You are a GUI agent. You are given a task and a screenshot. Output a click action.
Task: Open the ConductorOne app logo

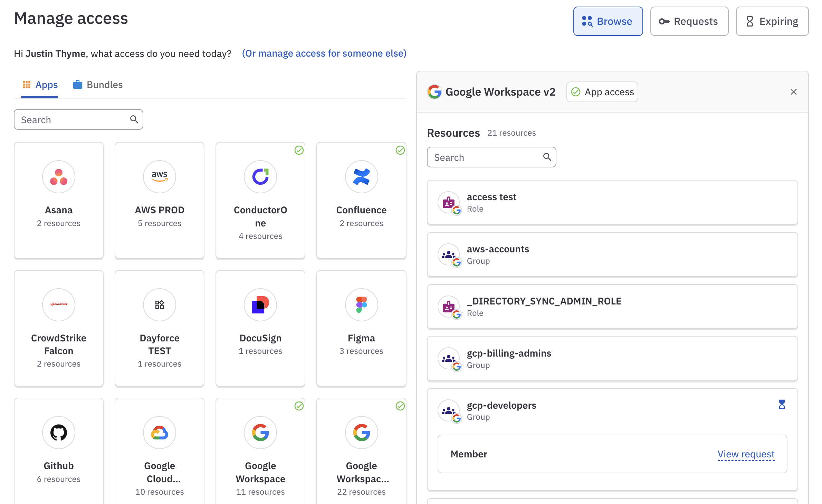point(260,177)
